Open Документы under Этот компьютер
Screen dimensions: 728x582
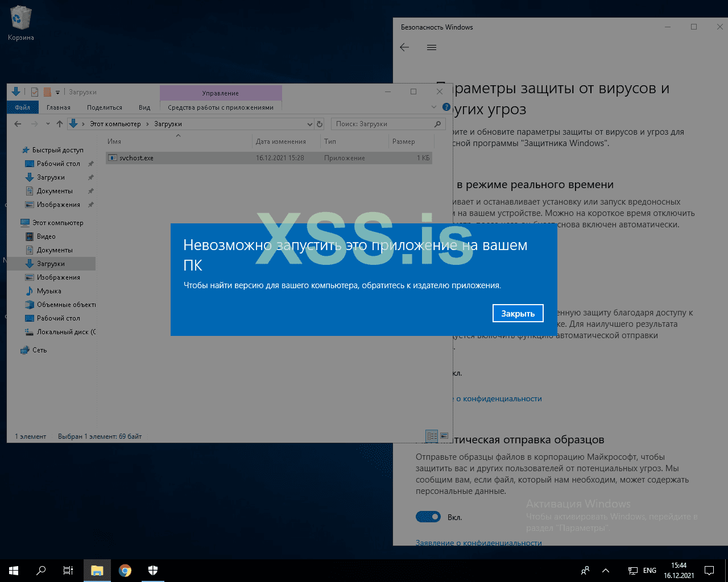49,250
